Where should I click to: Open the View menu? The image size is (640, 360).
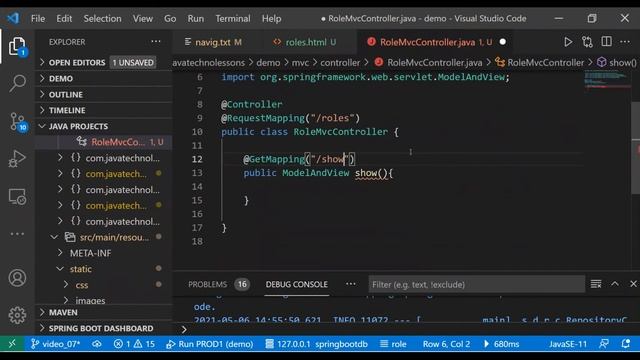142,18
